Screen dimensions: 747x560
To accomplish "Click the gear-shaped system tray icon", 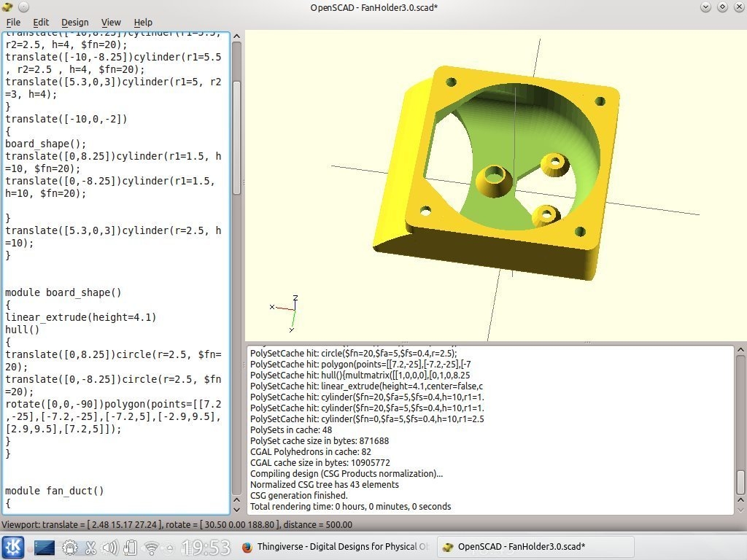I will (x=70, y=547).
